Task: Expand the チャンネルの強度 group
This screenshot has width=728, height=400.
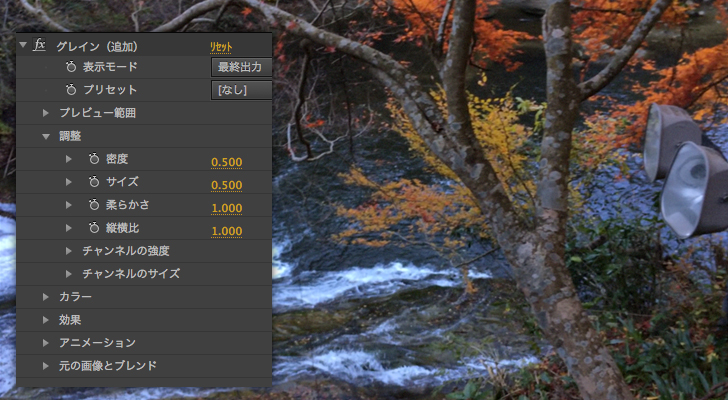Action: coord(69,251)
